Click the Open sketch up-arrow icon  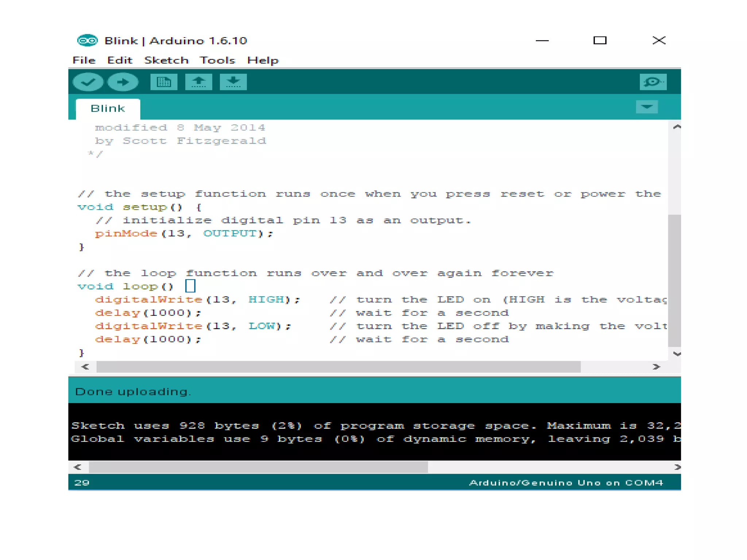pos(198,82)
